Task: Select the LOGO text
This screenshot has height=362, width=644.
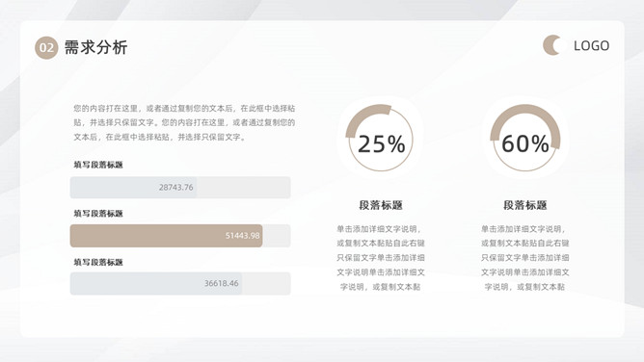Action: click(x=591, y=45)
